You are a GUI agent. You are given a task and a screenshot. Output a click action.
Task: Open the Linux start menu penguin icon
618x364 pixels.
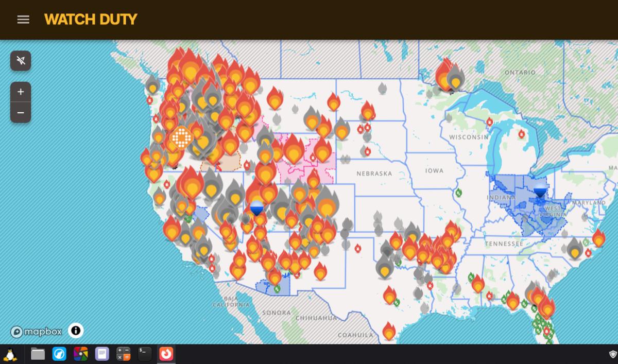point(10,354)
